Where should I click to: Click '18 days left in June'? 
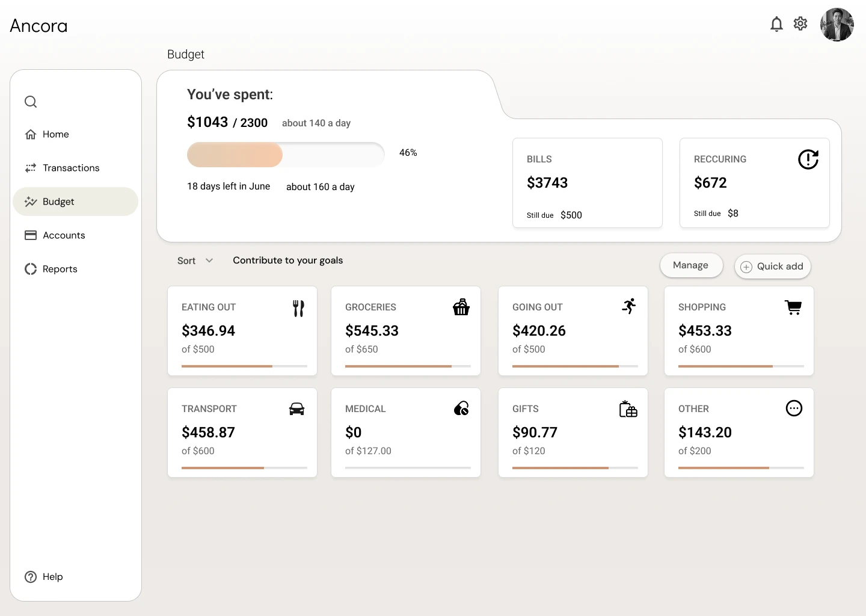click(x=229, y=186)
